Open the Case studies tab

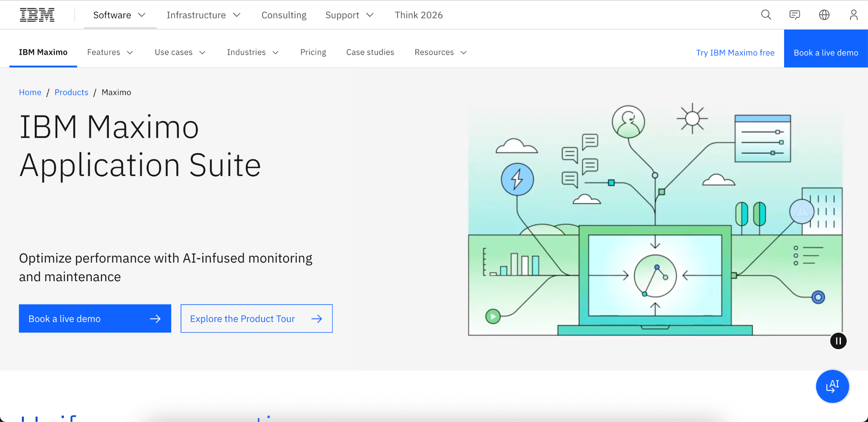coord(370,52)
